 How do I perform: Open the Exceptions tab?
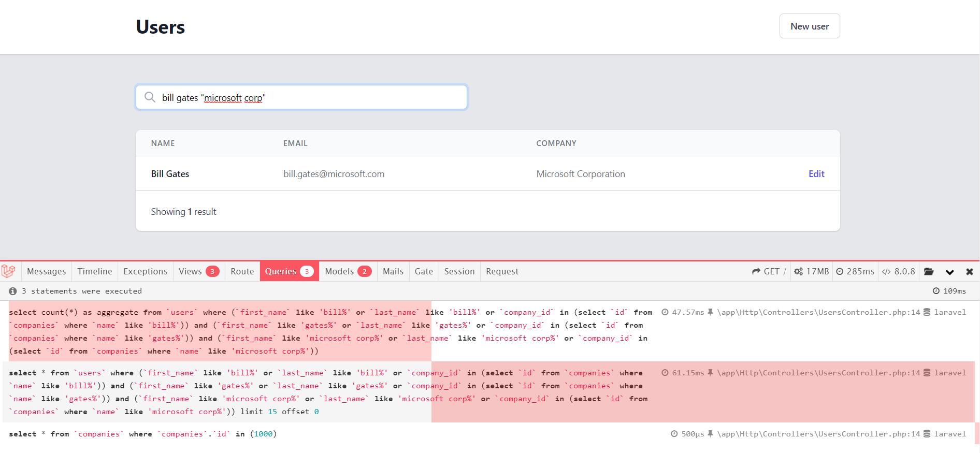(x=146, y=271)
